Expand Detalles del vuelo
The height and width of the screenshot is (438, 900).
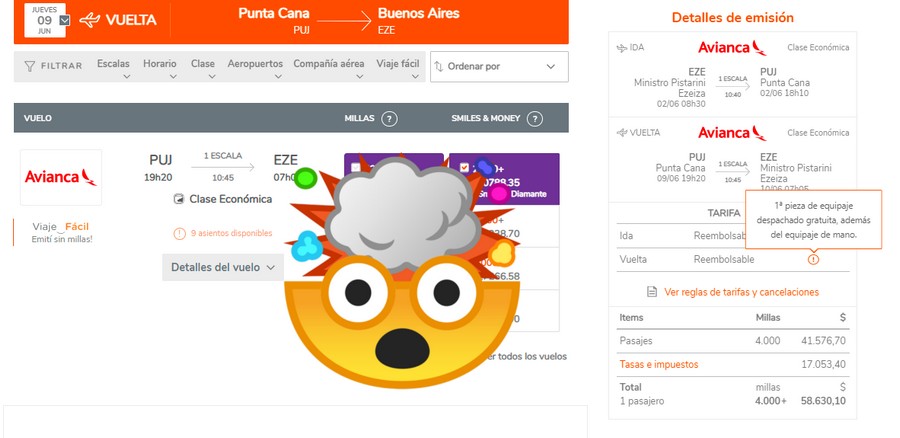[223, 268]
